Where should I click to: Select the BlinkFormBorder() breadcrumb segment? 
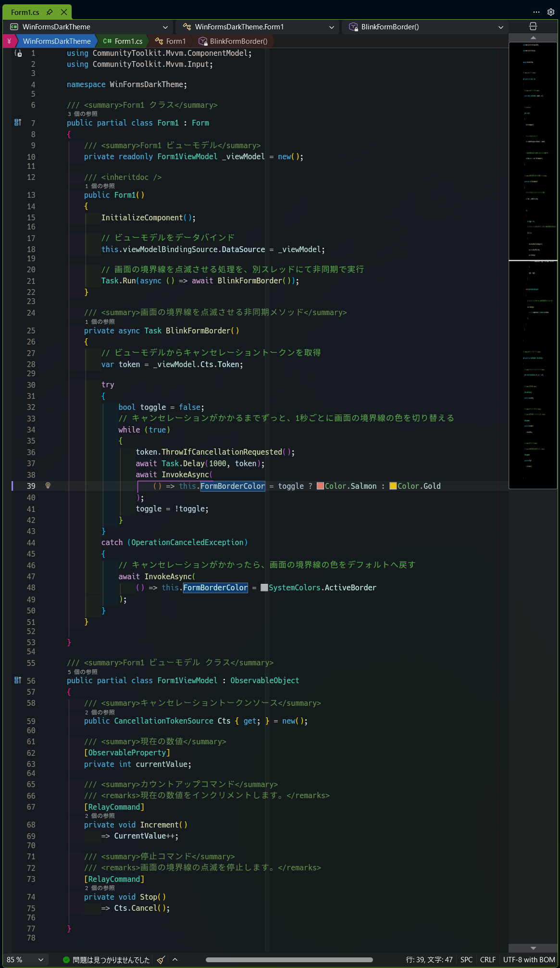pos(234,41)
